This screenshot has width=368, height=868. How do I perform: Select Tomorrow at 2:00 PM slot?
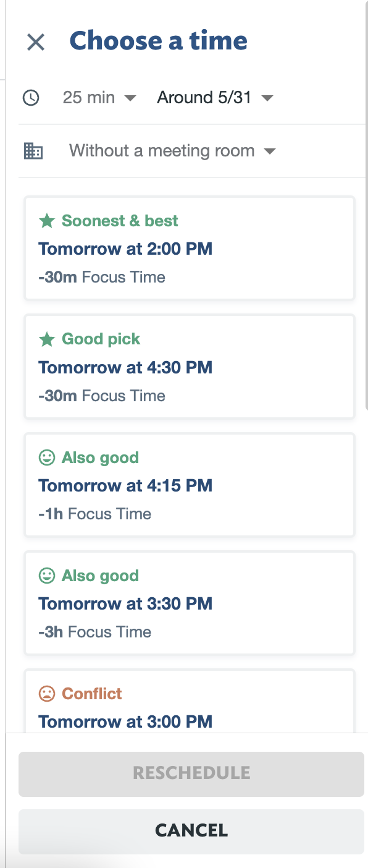[190, 249]
